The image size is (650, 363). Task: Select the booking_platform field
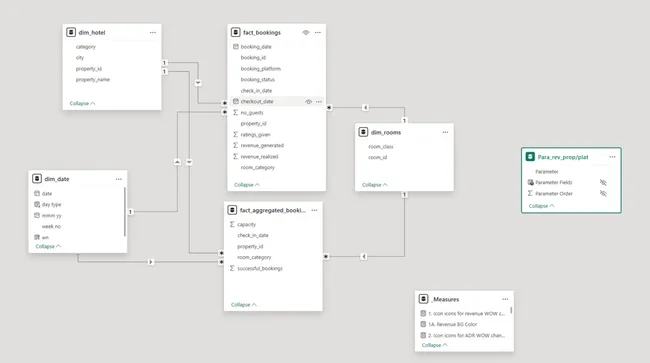click(261, 69)
